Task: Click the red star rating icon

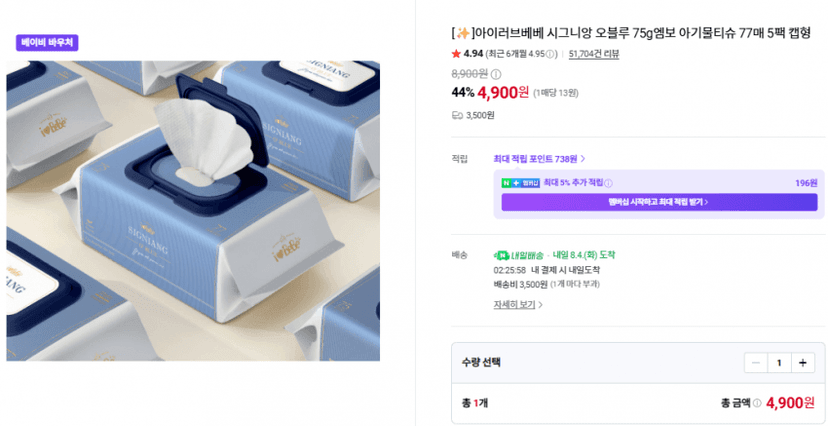Action: tap(456, 54)
